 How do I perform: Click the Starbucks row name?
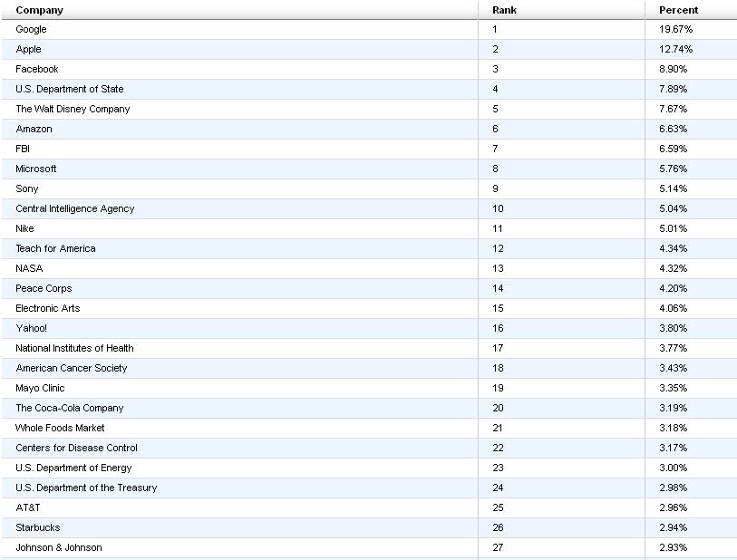(37, 527)
